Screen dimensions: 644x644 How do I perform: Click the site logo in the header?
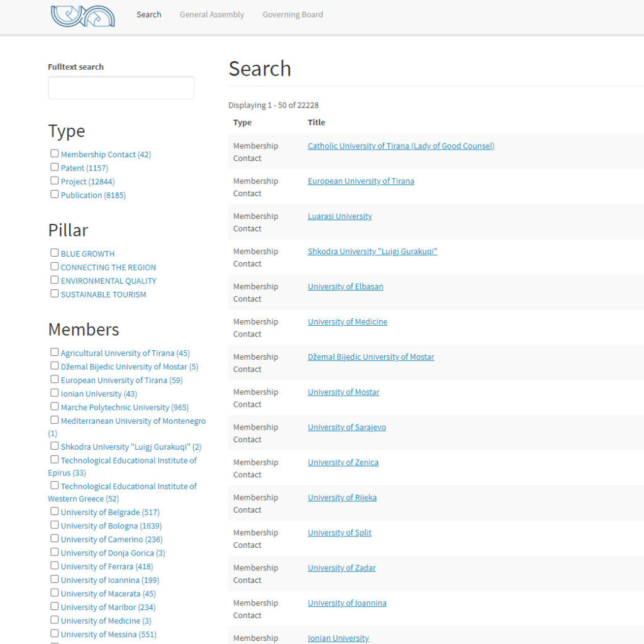click(x=82, y=16)
